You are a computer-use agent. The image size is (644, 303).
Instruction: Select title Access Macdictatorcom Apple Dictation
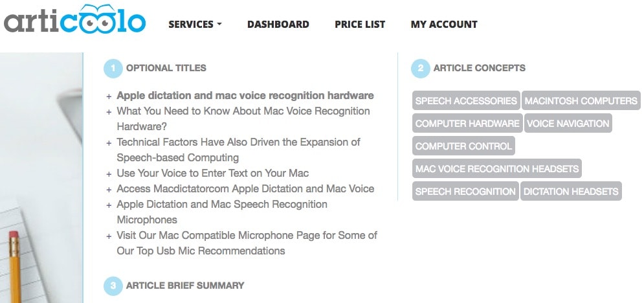point(245,189)
